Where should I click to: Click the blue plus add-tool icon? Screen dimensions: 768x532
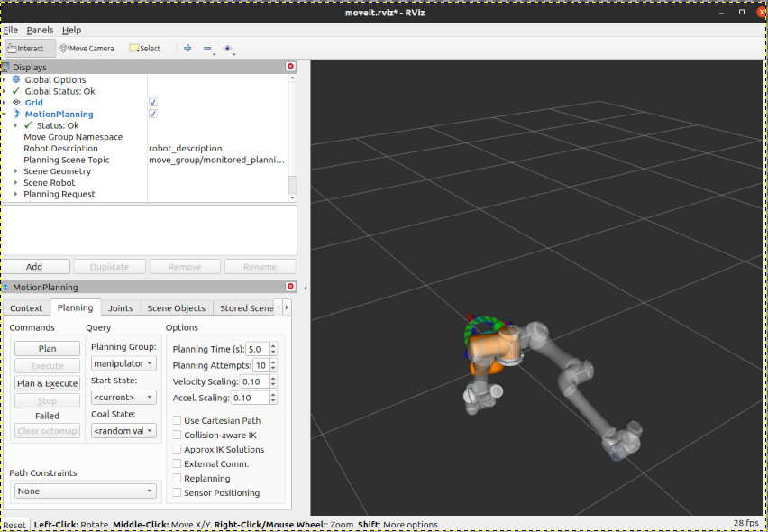tap(187, 48)
